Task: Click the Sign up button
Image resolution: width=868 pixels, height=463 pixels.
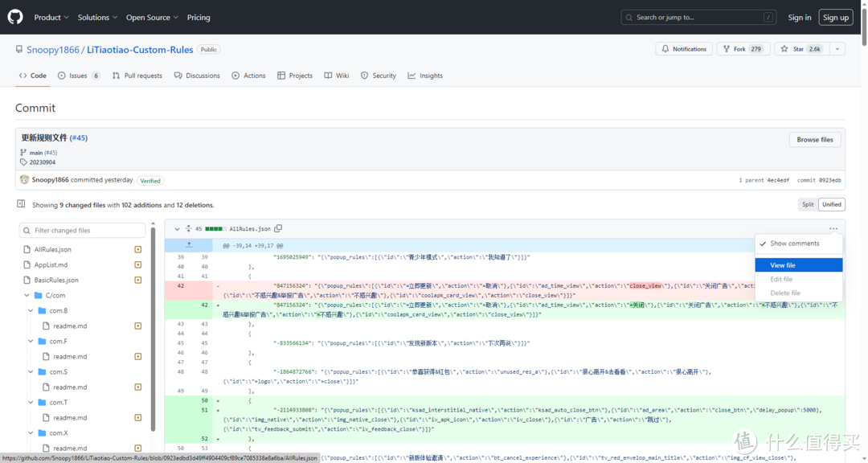Action: click(835, 18)
